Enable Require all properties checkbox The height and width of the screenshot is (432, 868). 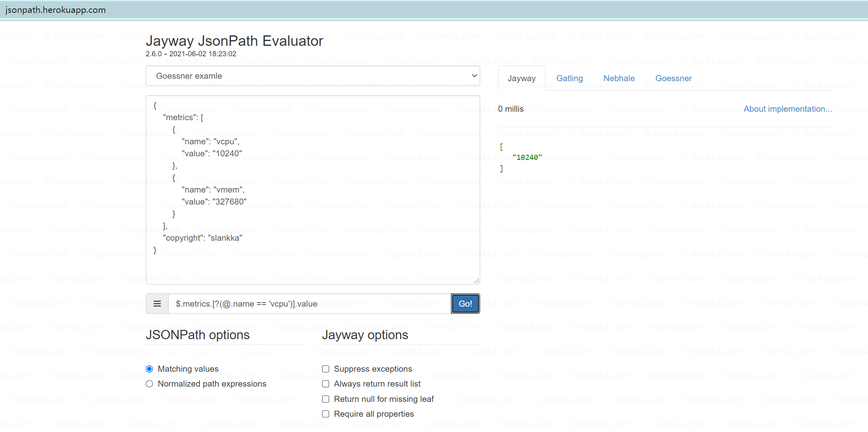tap(326, 414)
